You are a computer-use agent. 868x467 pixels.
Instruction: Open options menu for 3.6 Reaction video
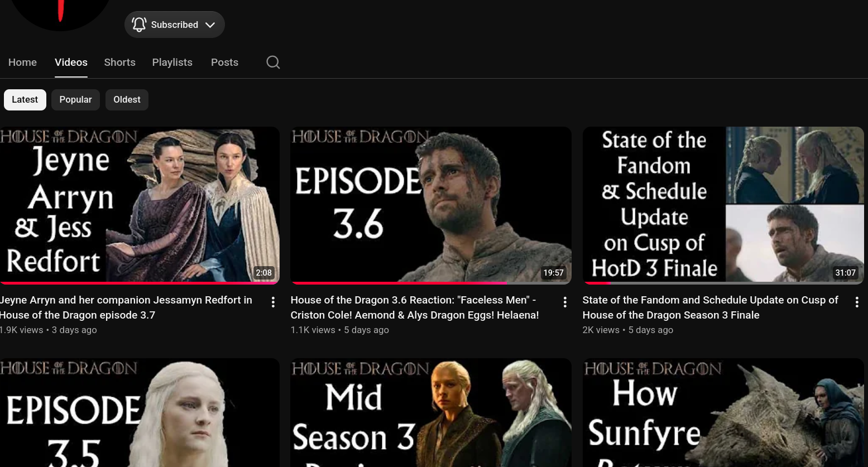565,302
